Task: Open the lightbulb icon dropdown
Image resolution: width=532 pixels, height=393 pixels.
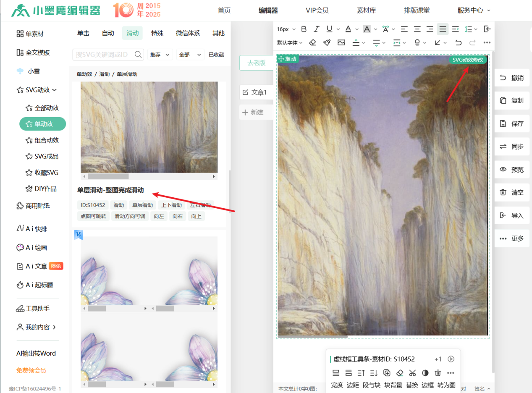Action: [x=420, y=42]
